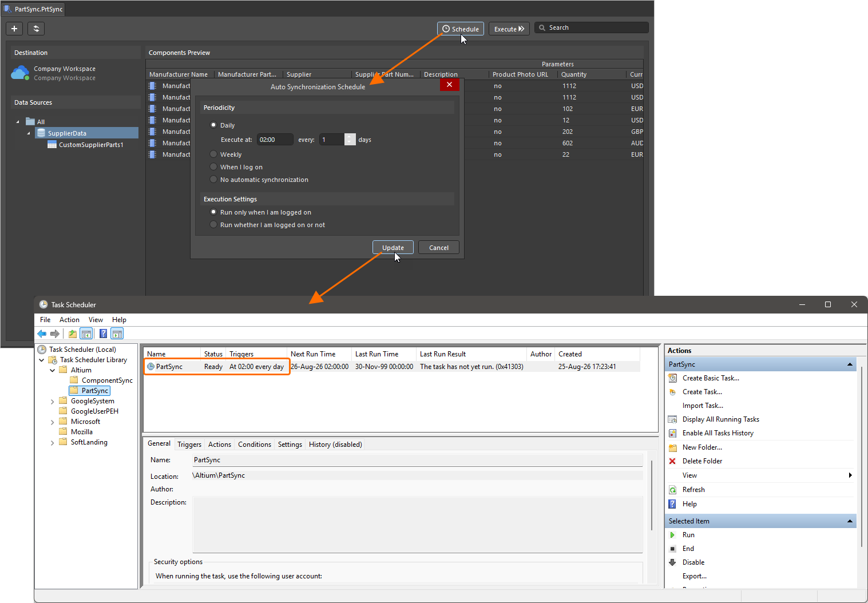Click the CustomSupplierParts1 table icon
Viewport: 868px width, 603px height.
point(52,145)
